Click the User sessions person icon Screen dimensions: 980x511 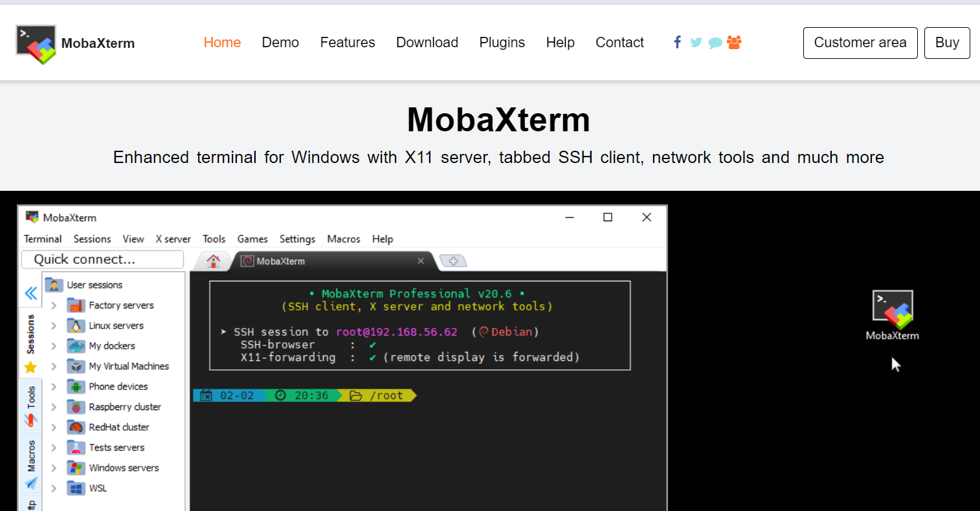54,285
